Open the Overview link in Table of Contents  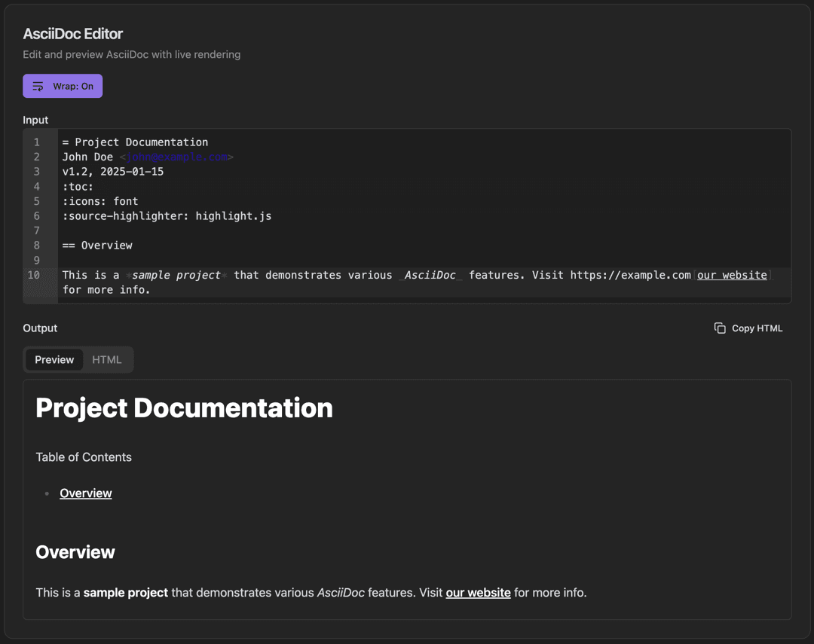(x=85, y=493)
